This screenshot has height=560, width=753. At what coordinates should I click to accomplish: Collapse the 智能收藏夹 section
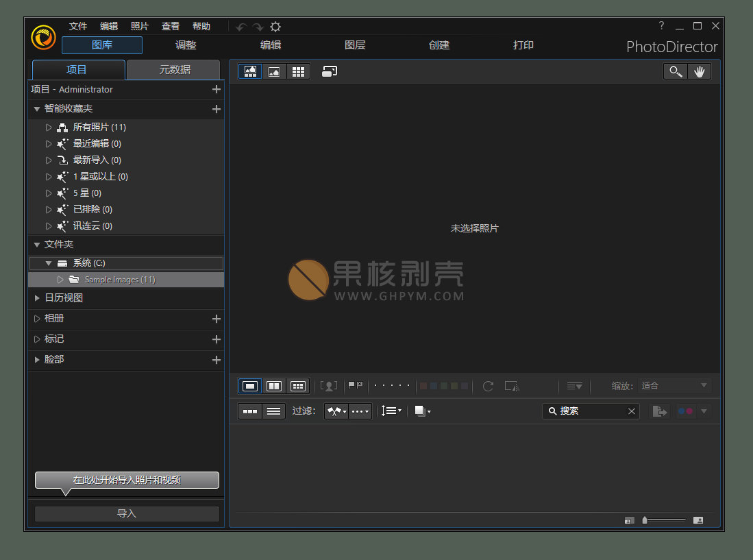click(x=37, y=109)
